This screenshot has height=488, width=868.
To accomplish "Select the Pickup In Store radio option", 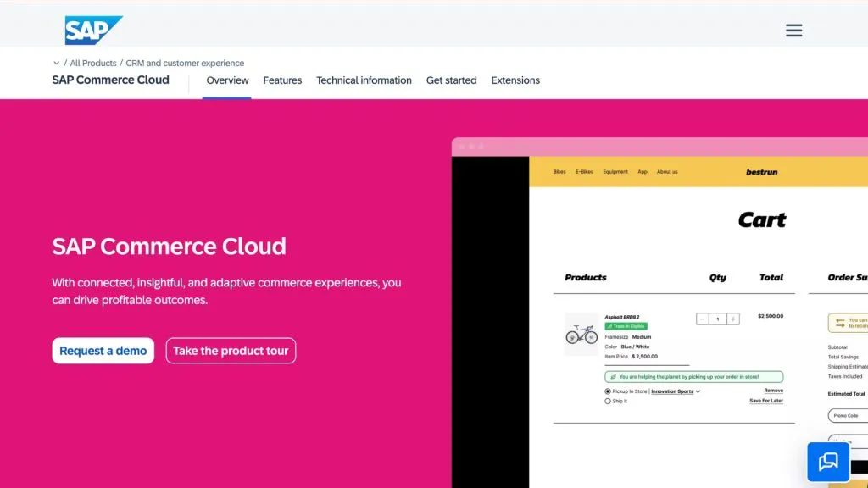I will click(608, 391).
